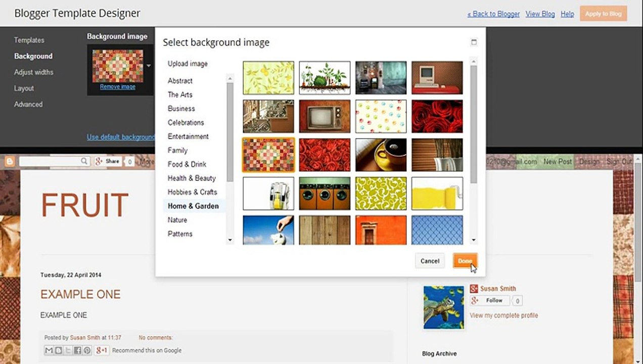Choose the wooden planks thumbnail
643x364 pixels.
coord(325,230)
